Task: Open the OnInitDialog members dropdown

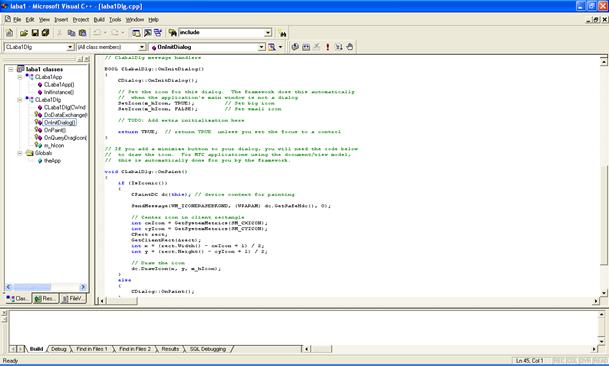Action: click(262, 47)
